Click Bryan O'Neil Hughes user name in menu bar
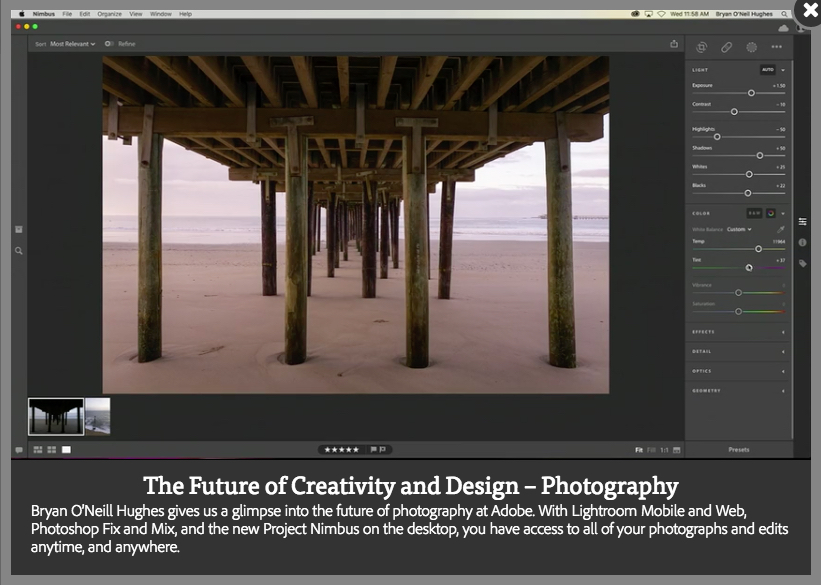Image resolution: width=821 pixels, height=585 pixels. coord(744,14)
